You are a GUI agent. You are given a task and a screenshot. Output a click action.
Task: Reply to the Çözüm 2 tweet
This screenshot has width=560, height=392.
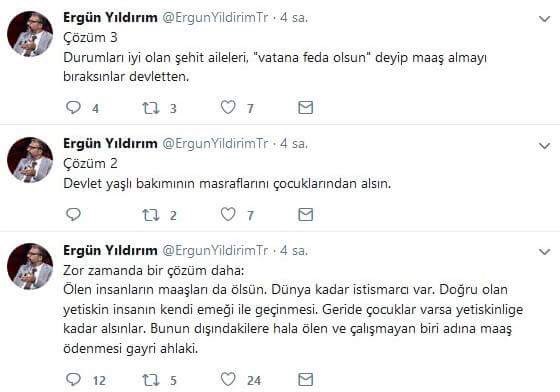tap(74, 214)
